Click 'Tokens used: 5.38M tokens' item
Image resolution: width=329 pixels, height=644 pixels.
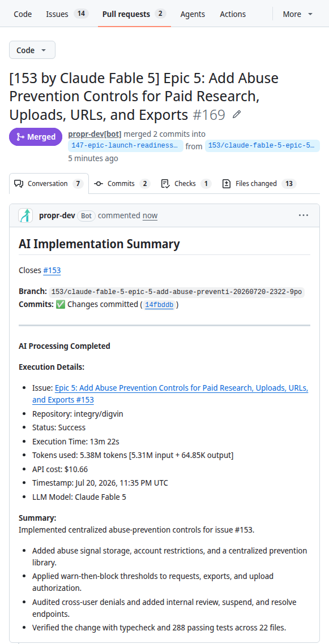[x=133, y=456]
